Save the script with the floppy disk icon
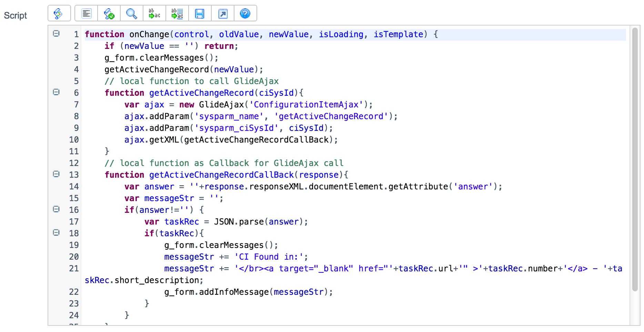This screenshot has height=332, width=644. pos(200,13)
